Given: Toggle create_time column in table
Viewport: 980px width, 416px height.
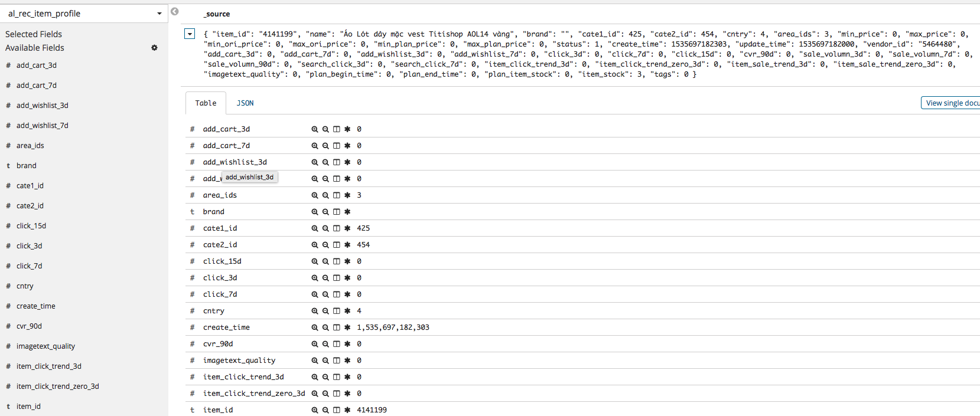Looking at the screenshot, I should point(337,327).
